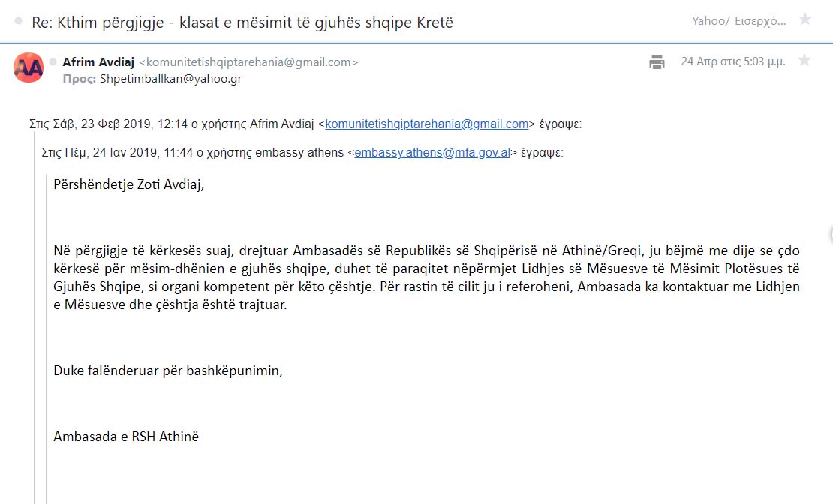Click the Προς: label
833x504 pixels.
pyautogui.click(x=79, y=79)
